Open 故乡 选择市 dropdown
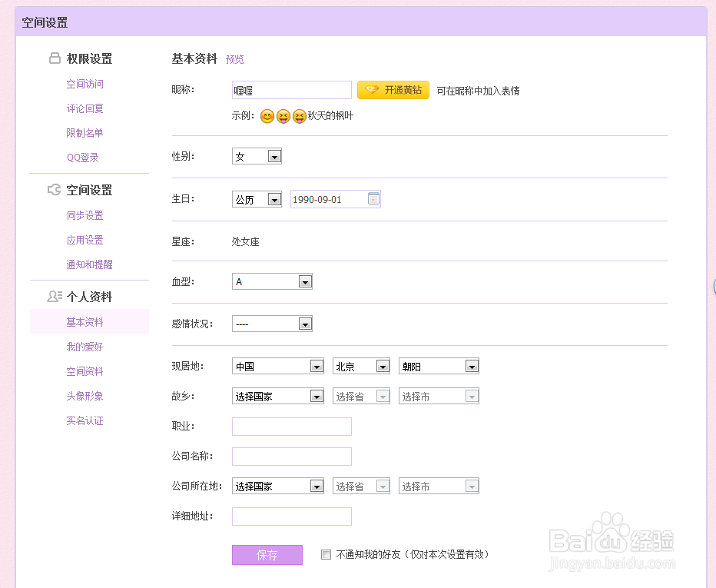Viewport: 716px width, 588px height. coord(439,396)
